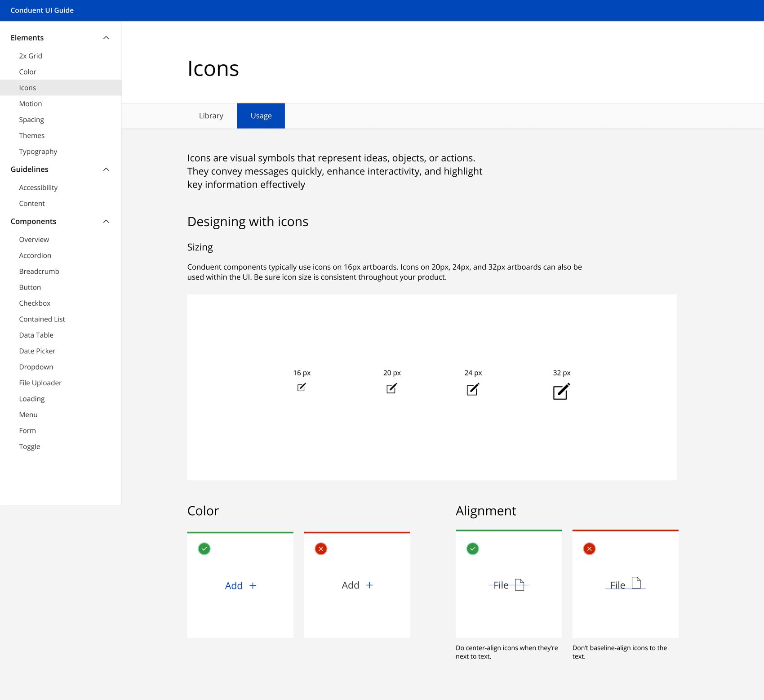
Task: Open the Toggle component page
Action: [61, 446]
